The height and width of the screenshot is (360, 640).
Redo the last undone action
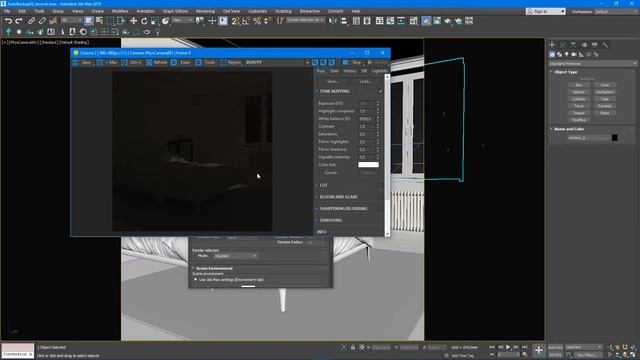coord(18,21)
